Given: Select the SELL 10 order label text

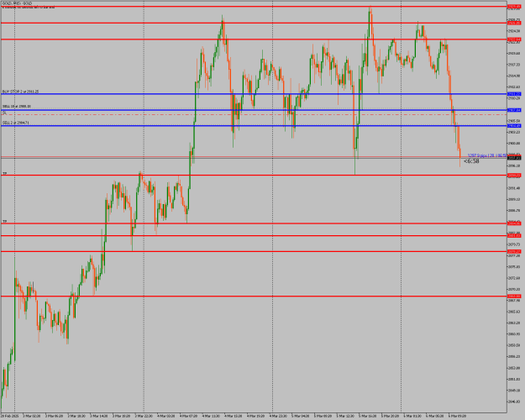Looking at the screenshot, I should [17, 107].
